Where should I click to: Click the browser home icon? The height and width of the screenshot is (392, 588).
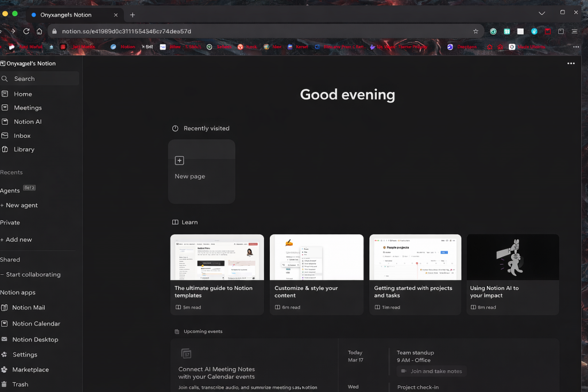(x=40, y=31)
